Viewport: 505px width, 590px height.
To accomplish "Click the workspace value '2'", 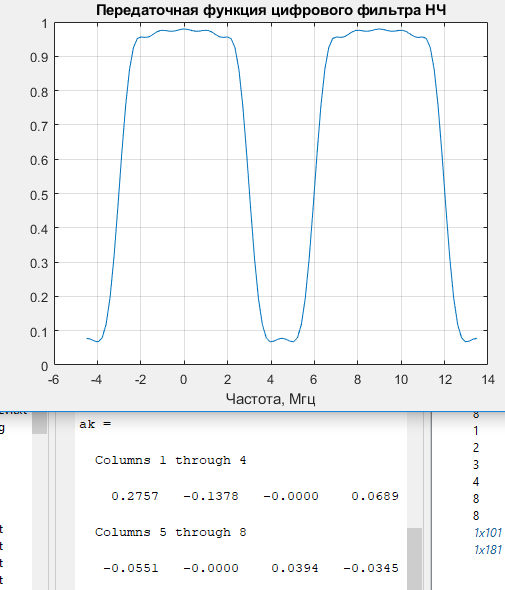I will (476, 448).
